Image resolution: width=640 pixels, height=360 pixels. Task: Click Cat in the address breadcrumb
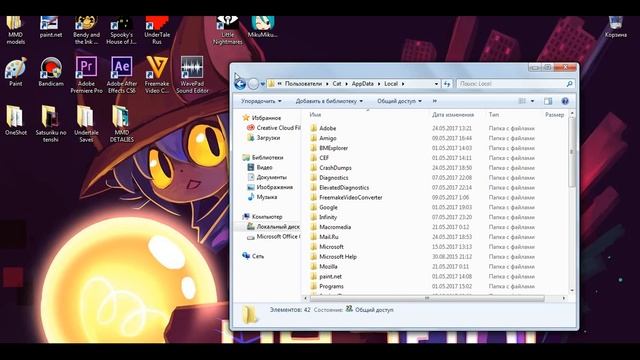pyautogui.click(x=337, y=84)
